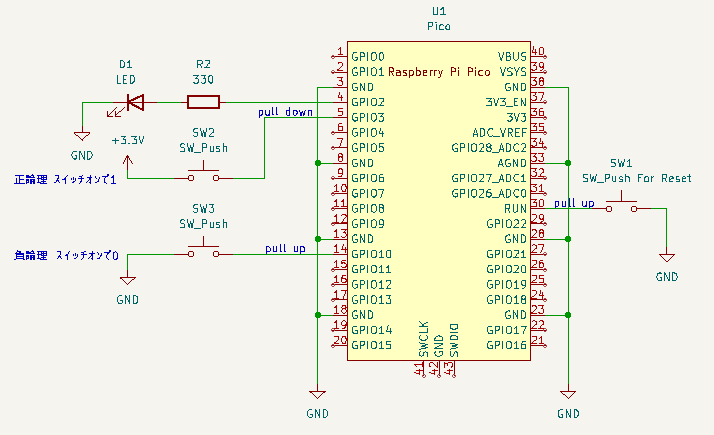Select the ground symbol under the left GND bus
Viewport: 714px width, 435px height.
pos(317,394)
